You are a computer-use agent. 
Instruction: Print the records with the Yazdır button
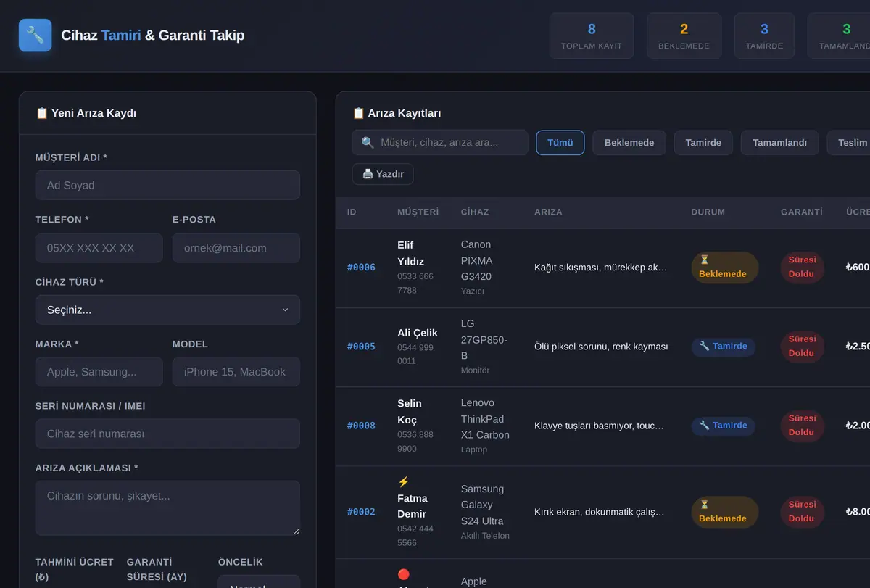(x=383, y=174)
